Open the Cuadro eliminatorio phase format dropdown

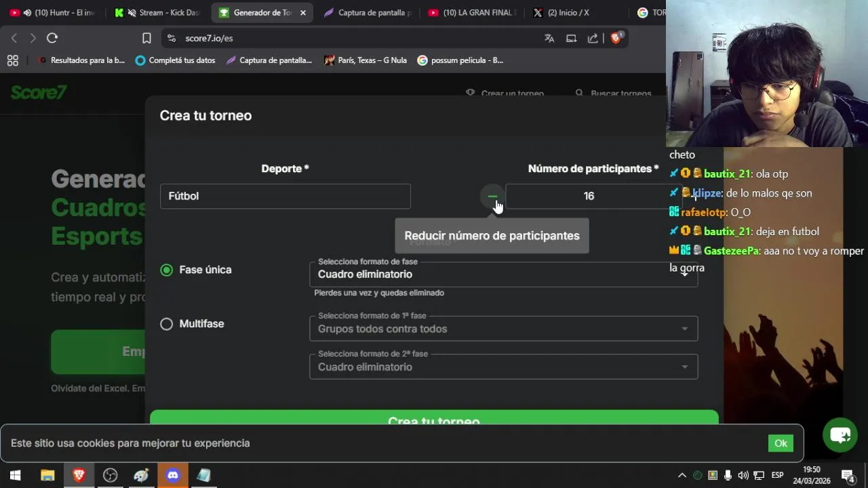pyautogui.click(x=503, y=274)
